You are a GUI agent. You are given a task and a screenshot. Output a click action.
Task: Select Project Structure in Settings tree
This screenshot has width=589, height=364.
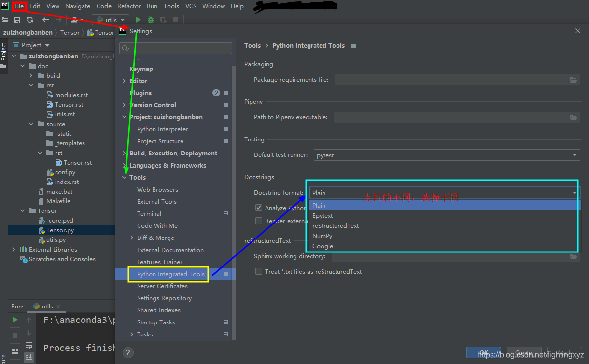coord(160,141)
